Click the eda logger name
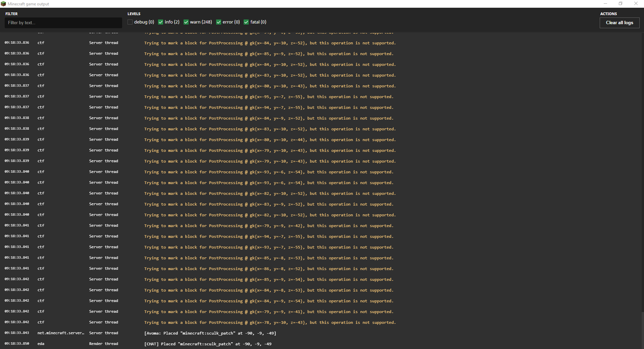Screen dimensions: 644x349 click(x=41, y=344)
